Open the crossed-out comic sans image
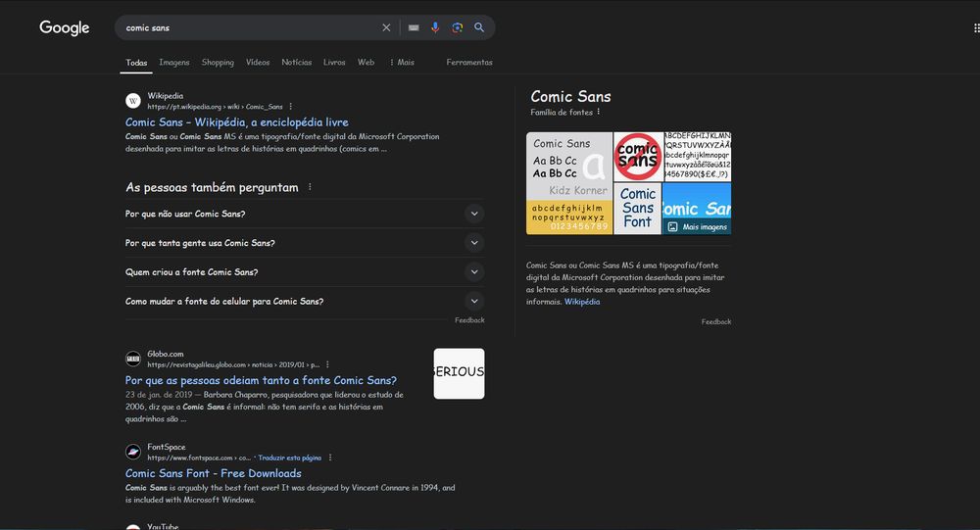This screenshot has width=980, height=530. (x=637, y=156)
